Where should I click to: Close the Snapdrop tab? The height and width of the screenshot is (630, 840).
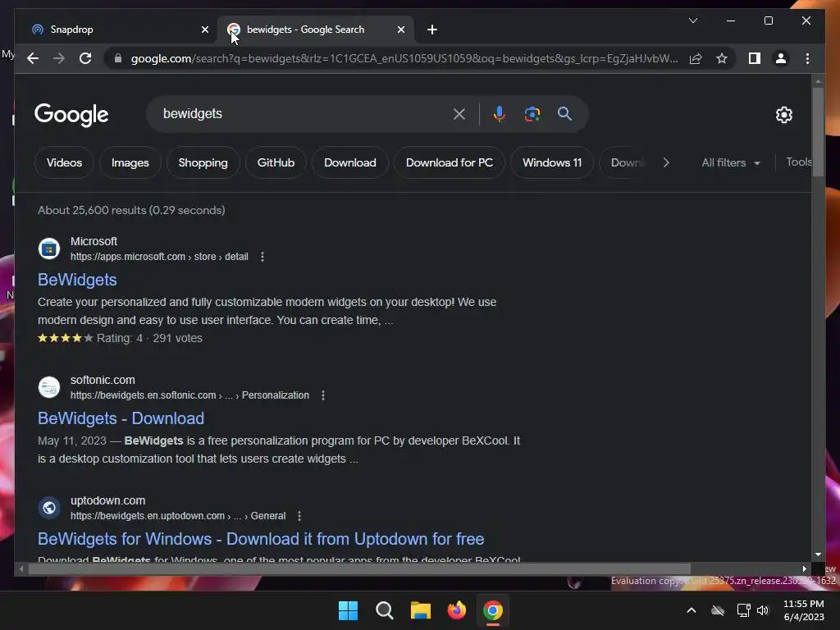coord(204,30)
